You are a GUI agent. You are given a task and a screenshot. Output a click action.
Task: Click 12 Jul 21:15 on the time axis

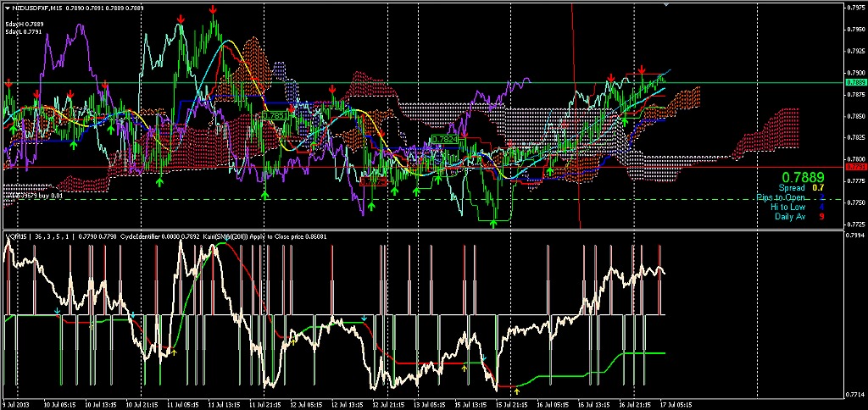390,405
